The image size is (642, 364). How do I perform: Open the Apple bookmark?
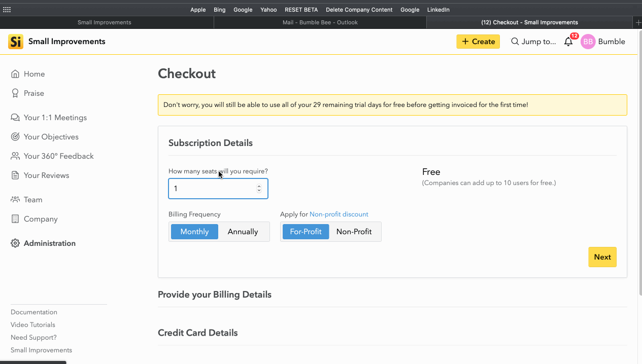(198, 10)
